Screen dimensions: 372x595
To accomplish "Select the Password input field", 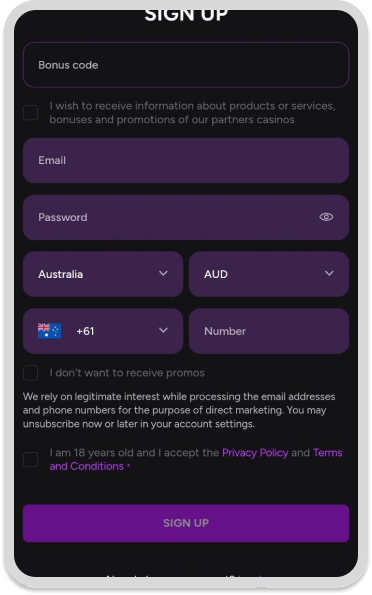I will (x=186, y=217).
